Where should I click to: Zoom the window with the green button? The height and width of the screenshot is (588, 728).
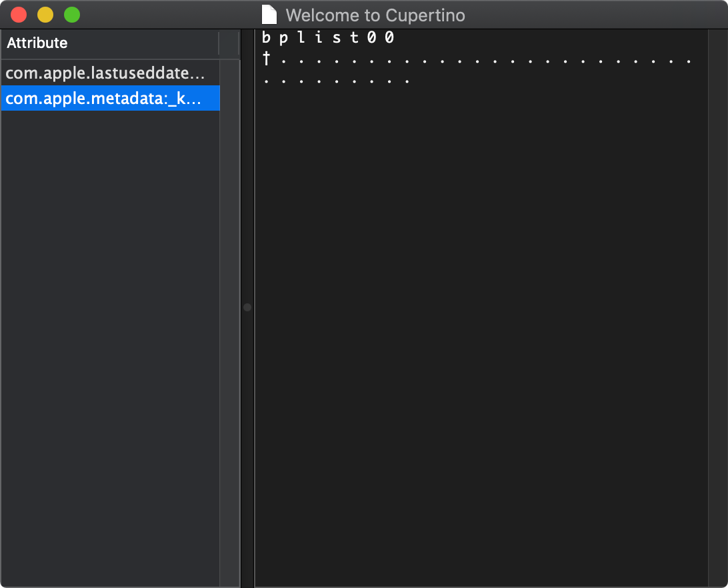click(x=72, y=15)
